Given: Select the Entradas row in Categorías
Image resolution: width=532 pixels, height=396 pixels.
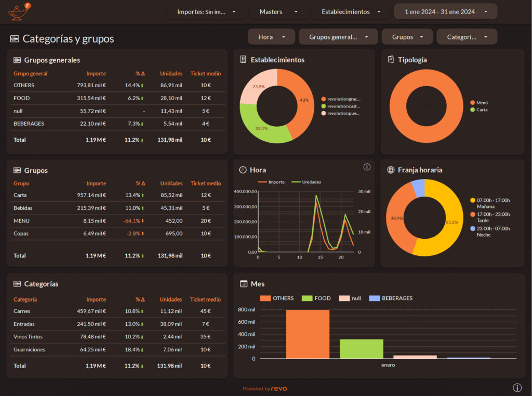Looking at the screenshot, I should click(117, 324).
